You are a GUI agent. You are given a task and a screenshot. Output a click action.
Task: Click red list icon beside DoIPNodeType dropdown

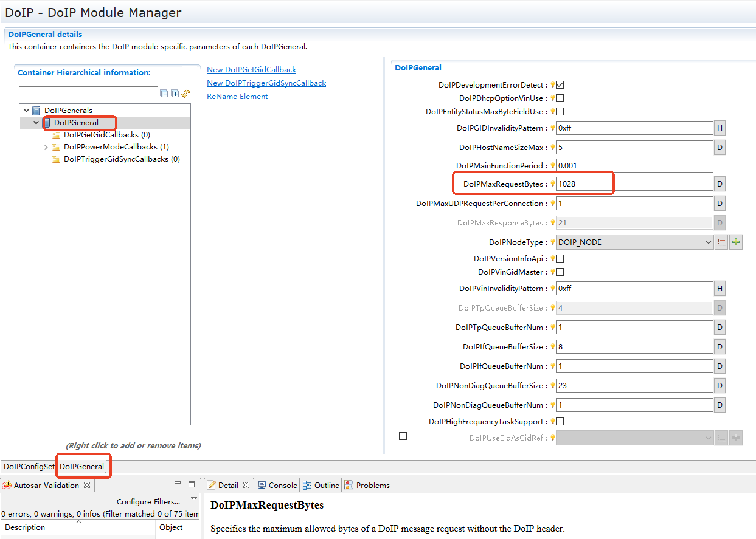[721, 242]
